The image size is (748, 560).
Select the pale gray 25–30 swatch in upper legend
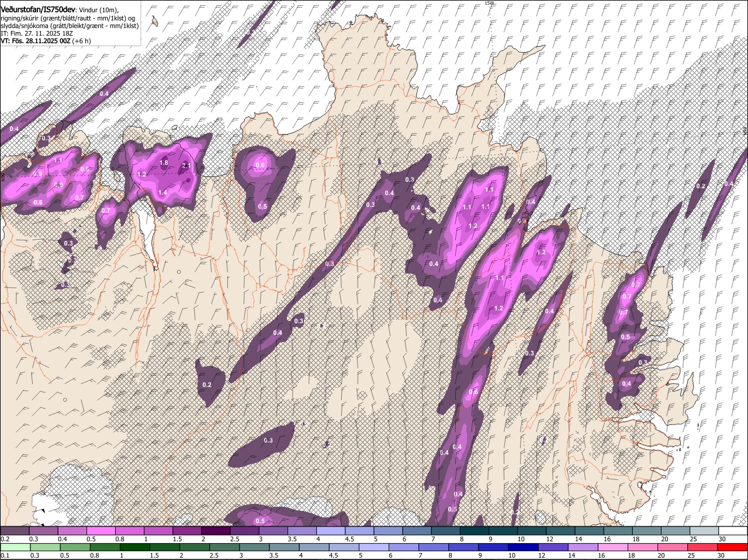click(x=704, y=531)
